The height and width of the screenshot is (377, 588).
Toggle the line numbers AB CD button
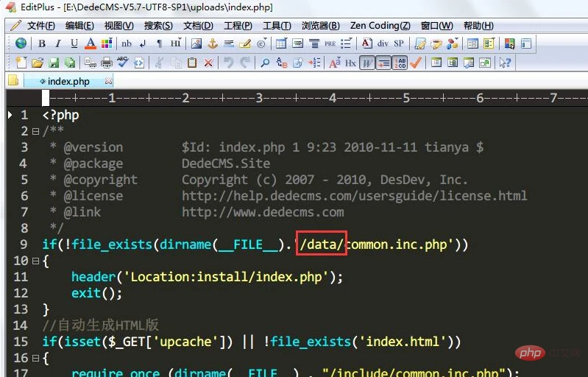tap(400, 63)
